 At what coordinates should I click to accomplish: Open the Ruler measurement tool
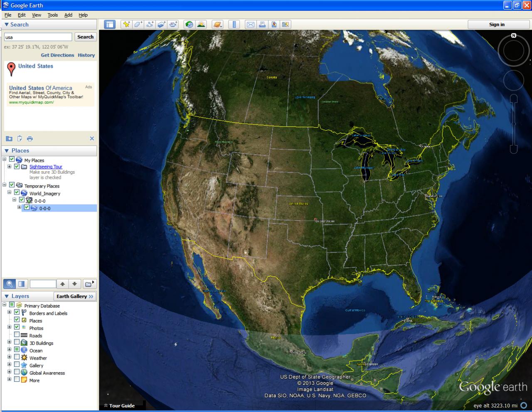234,24
